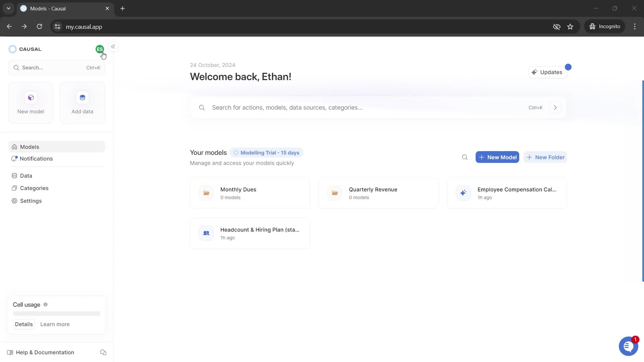This screenshot has height=362, width=644.
Task: Click the Add data icon button
Action: [x=82, y=98]
